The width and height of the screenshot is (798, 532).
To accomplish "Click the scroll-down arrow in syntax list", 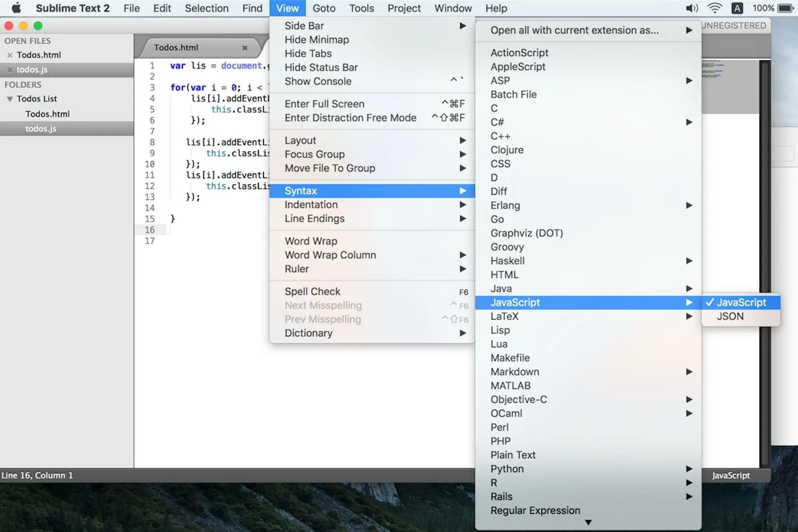I will pyautogui.click(x=588, y=522).
